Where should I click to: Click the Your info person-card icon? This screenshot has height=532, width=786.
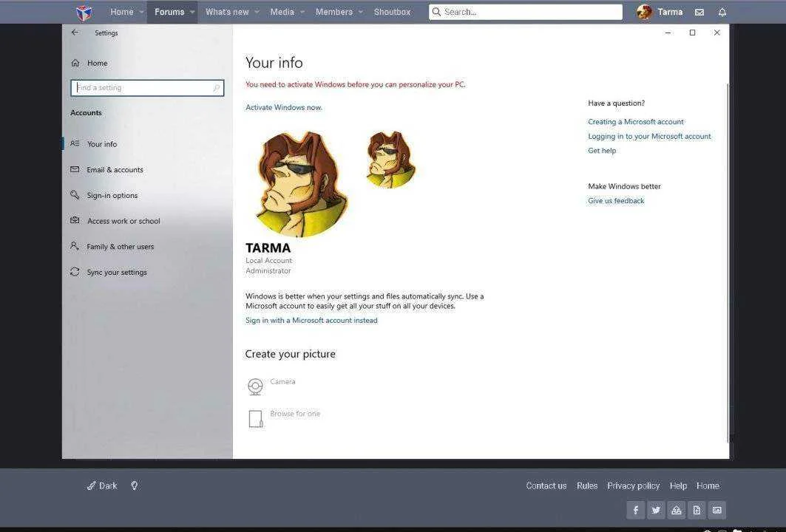pyautogui.click(x=75, y=143)
